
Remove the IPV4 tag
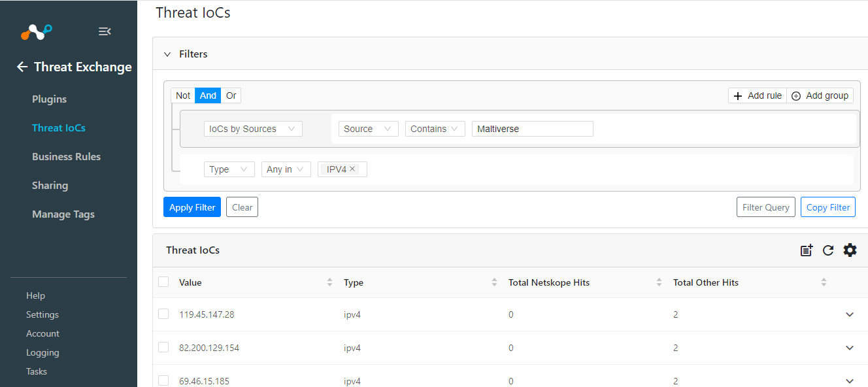click(352, 169)
